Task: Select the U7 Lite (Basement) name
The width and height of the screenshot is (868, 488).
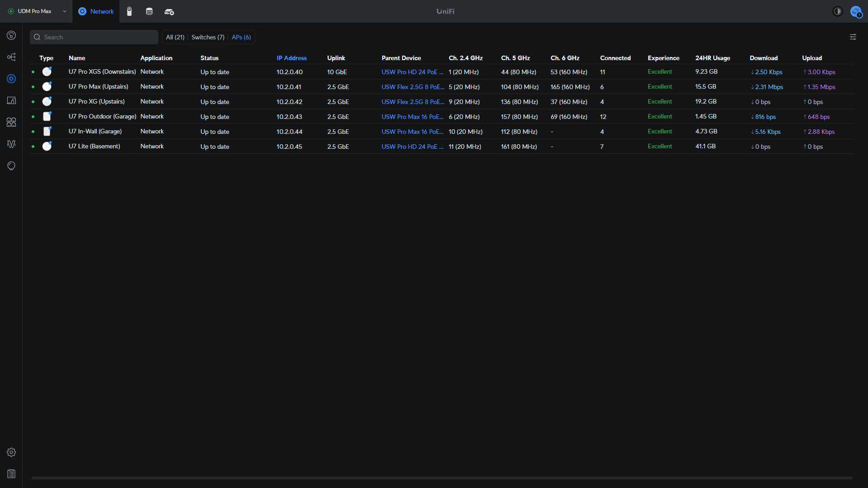Action: pyautogui.click(x=94, y=146)
